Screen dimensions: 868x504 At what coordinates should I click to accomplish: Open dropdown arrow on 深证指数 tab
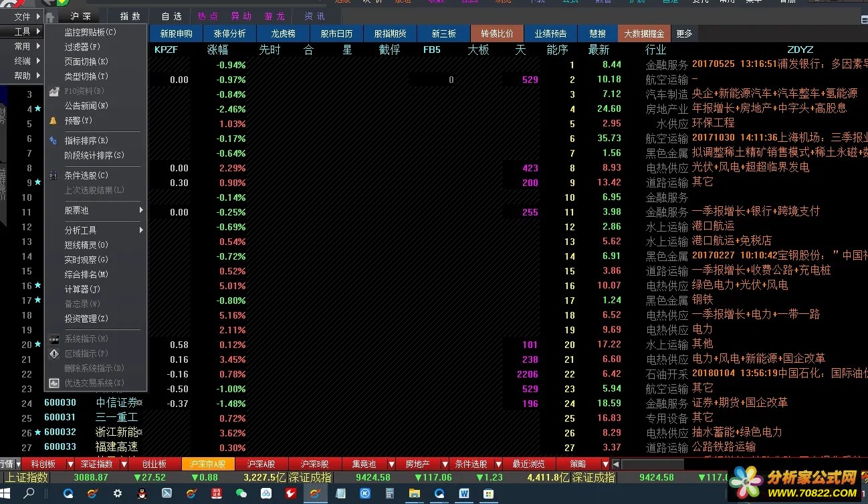click(x=124, y=464)
